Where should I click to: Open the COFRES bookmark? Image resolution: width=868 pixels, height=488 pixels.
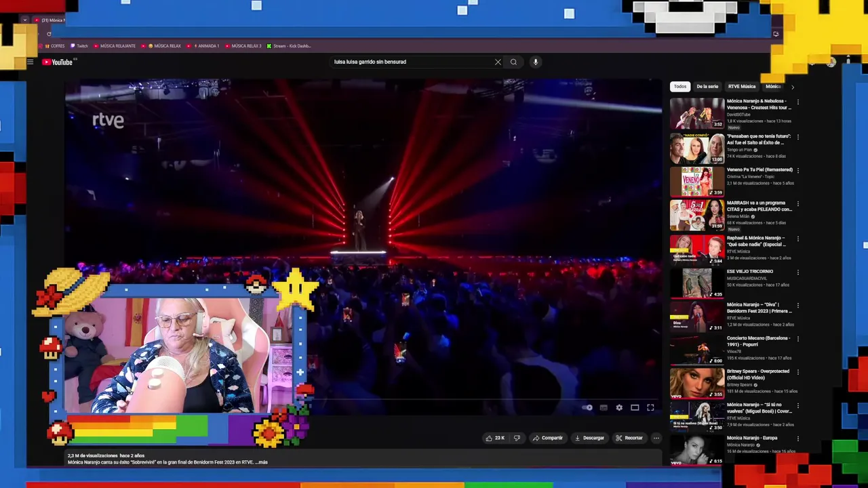click(54, 46)
